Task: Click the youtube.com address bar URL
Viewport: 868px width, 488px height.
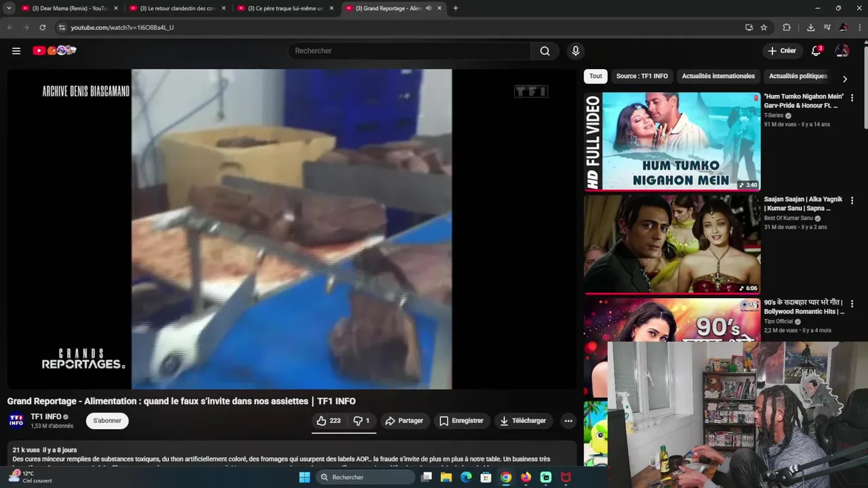Action: pyautogui.click(x=122, y=27)
